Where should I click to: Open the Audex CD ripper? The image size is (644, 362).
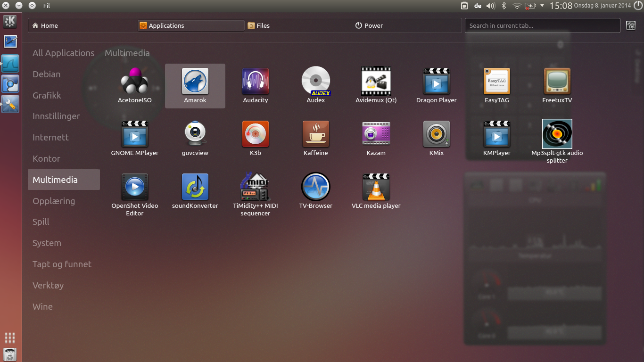(316, 86)
